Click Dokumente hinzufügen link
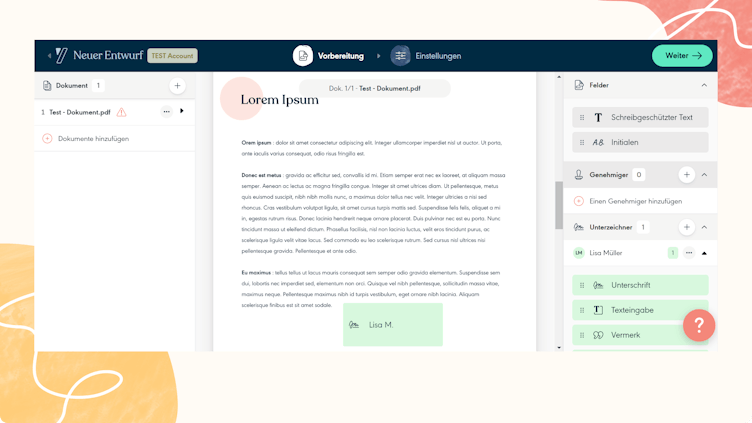752x423 pixels. 94,139
